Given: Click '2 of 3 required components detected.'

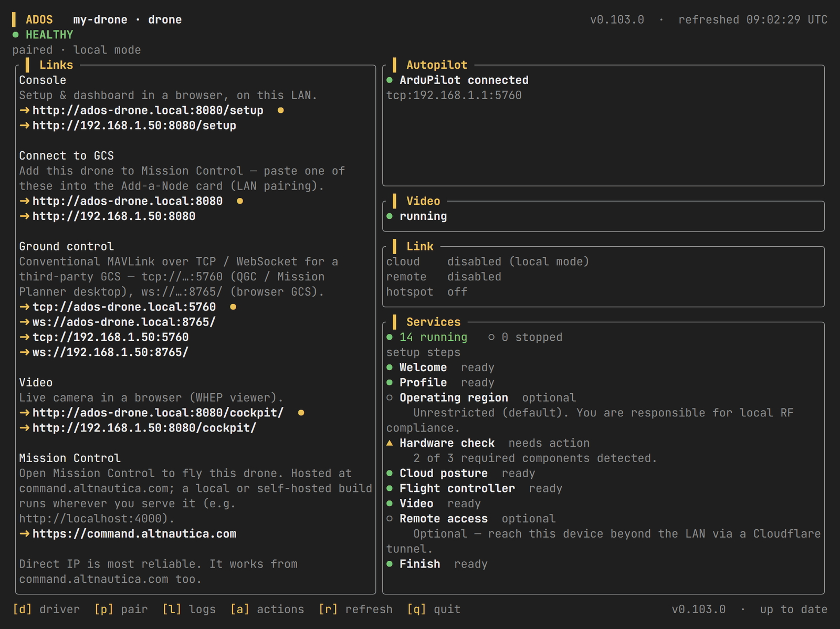Looking at the screenshot, I should (x=535, y=458).
